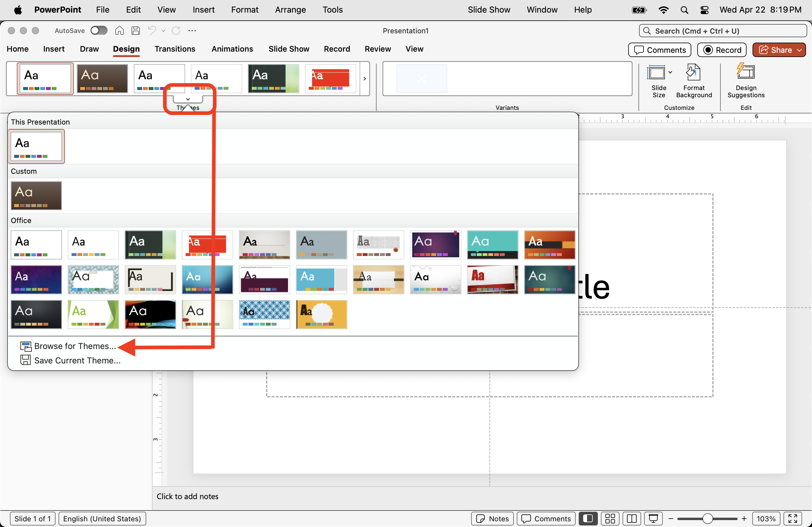Click the Undo arrow icon
Screen dimensions: 812x527
point(152,31)
